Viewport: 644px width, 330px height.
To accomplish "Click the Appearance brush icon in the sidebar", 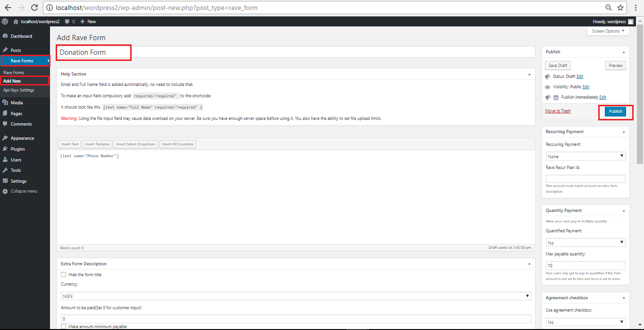I will (5, 138).
